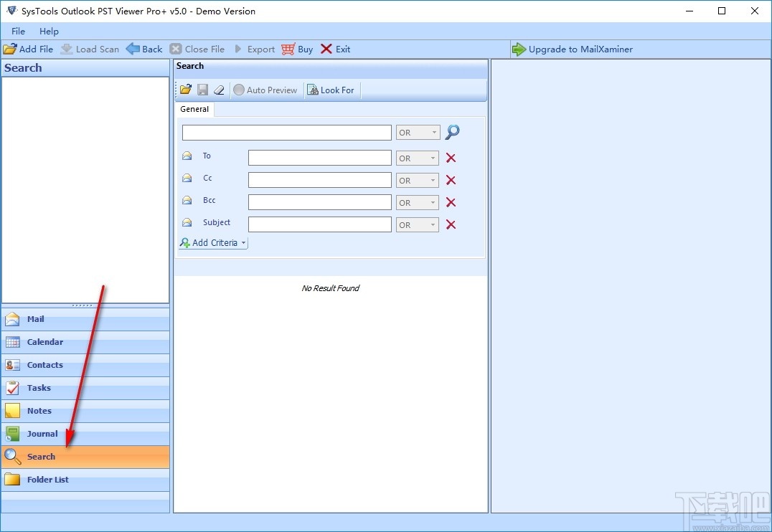Click the magnifier icon to run search
Screen dimensions: 772x532
tap(452, 132)
